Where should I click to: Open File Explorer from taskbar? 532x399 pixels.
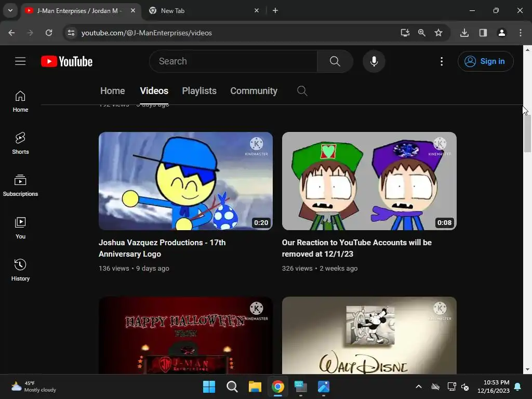coord(255,387)
